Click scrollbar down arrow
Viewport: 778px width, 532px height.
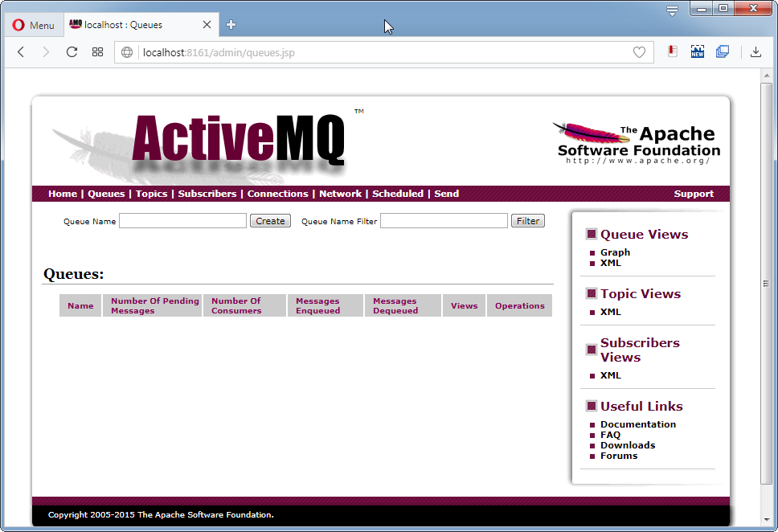[x=767, y=520]
